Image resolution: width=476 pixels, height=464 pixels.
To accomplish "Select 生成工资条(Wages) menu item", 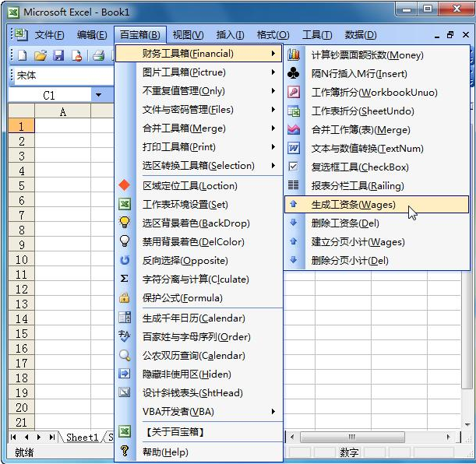I will pos(377,205).
